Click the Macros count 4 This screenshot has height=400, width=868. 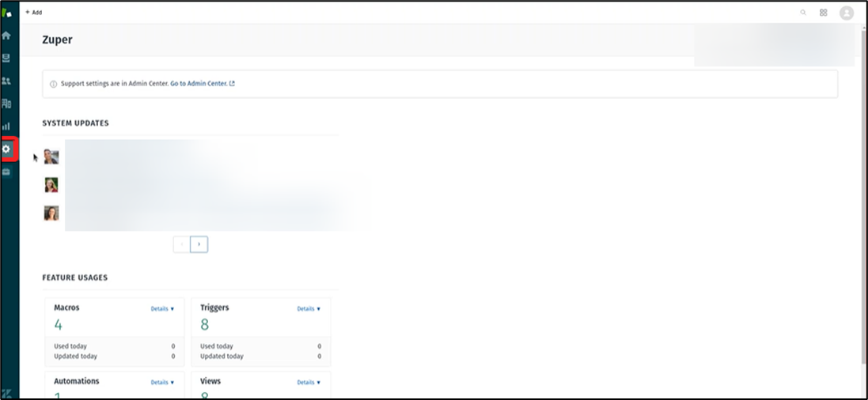click(58, 325)
